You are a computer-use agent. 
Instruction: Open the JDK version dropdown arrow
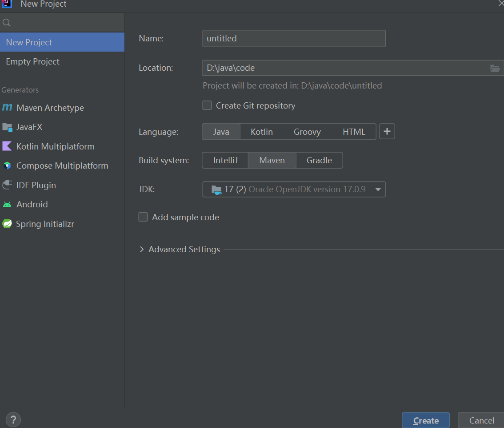[x=378, y=190]
